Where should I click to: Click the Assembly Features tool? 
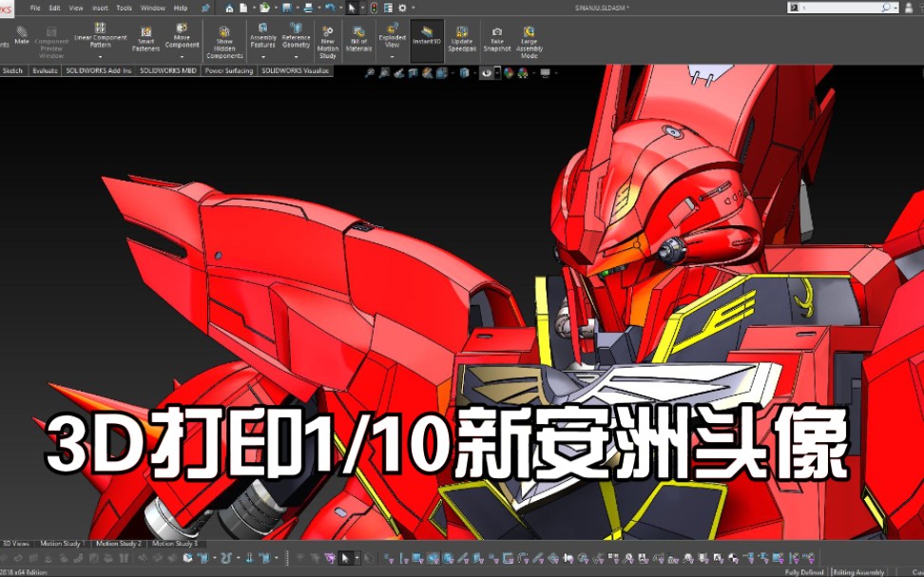(x=262, y=35)
